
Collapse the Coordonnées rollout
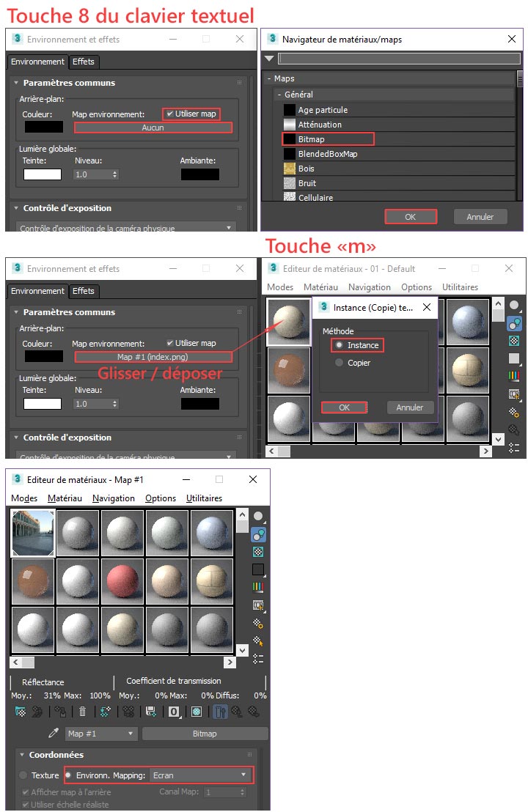(22, 755)
